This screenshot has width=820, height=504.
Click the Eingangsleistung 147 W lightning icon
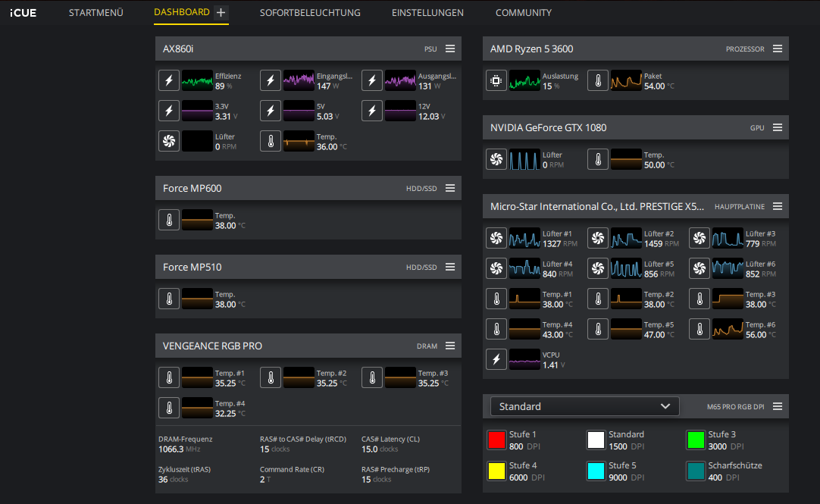[271, 80]
